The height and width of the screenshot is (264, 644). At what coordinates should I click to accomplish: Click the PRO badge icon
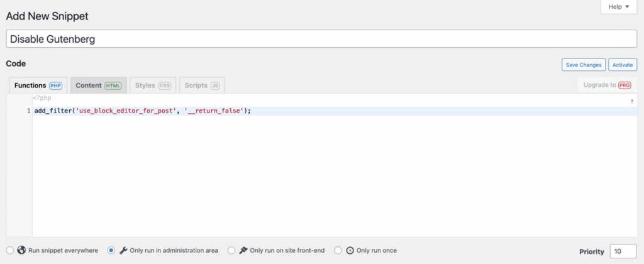coord(624,85)
